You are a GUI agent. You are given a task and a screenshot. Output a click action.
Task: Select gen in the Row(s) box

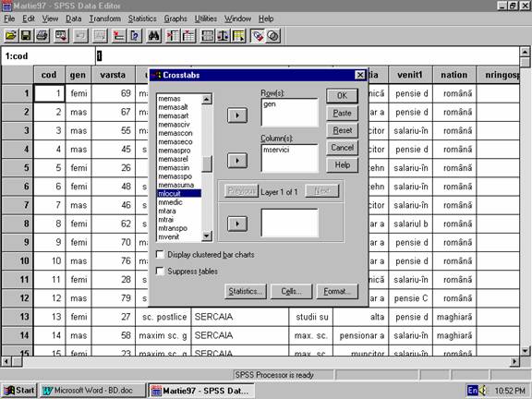coord(270,104)
